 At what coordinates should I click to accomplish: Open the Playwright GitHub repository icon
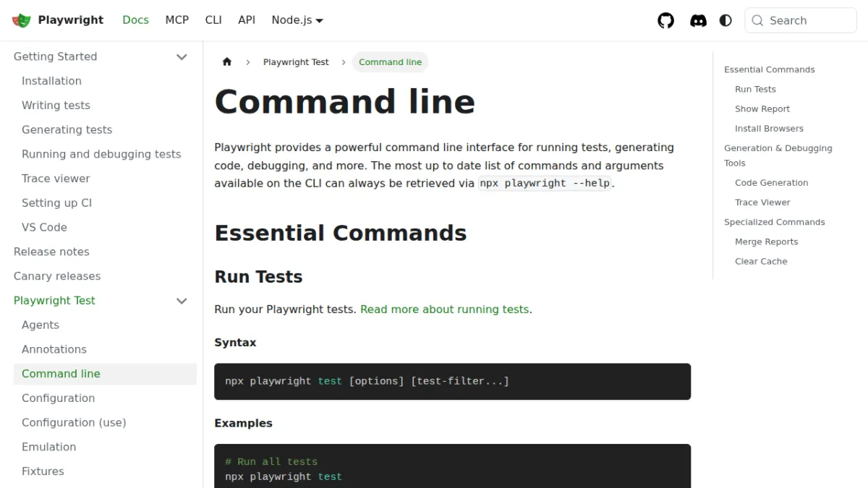(665, 20)
